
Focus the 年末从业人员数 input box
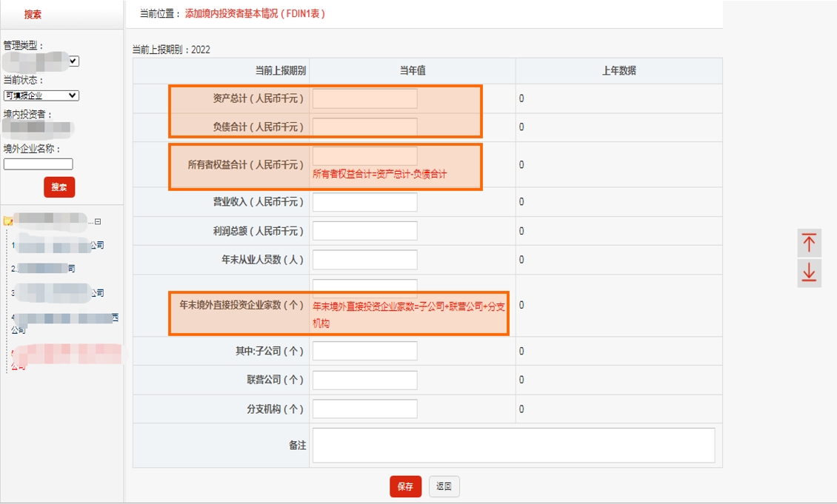pyautogui.click(x=366, y=260)
